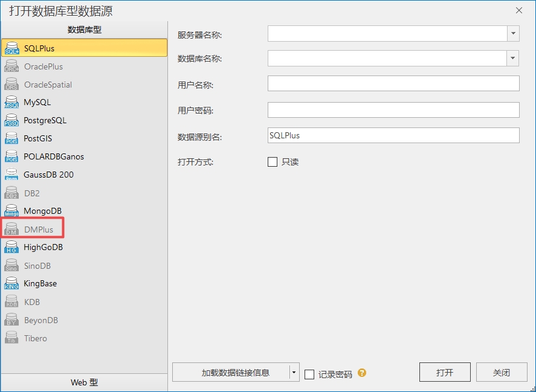Expand the 数据库名称 dropdown arrow

(512, 58)
